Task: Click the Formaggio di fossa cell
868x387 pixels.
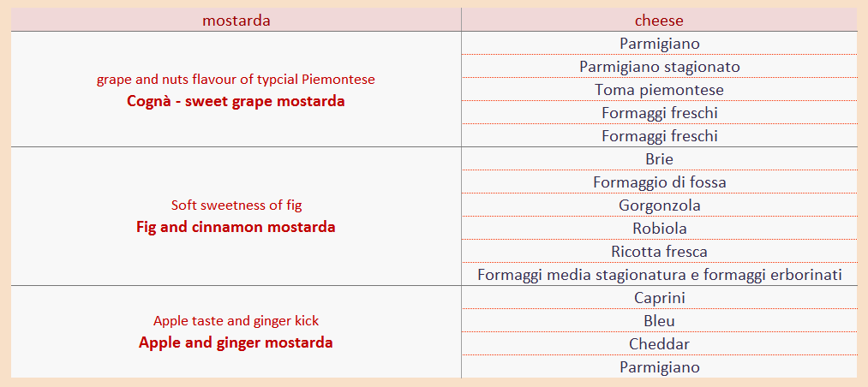Action: [x=659, y=182]
